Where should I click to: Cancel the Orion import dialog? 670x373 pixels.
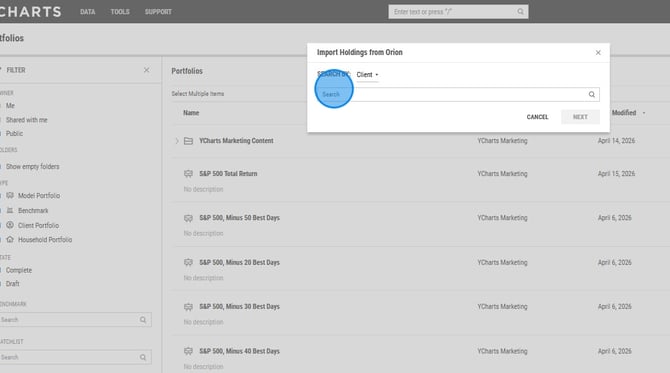537,117
